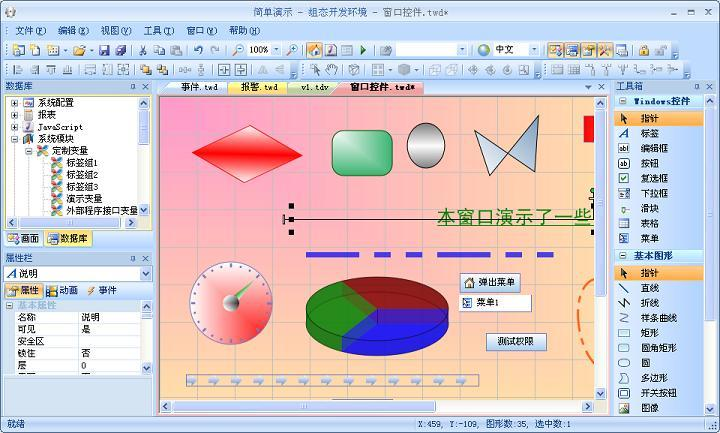Toggle the highlighted home view toolbar button

click(315, 50)
